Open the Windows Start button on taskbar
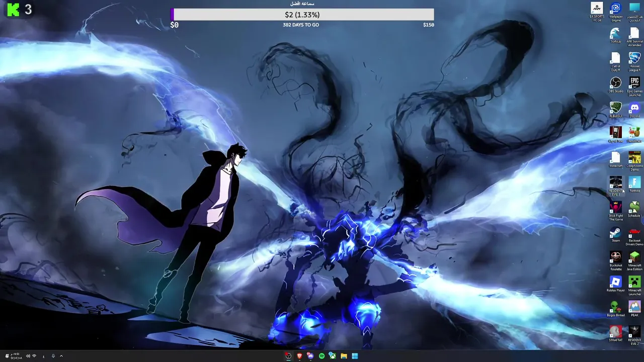The image size is (644, 362). (355, 356)
